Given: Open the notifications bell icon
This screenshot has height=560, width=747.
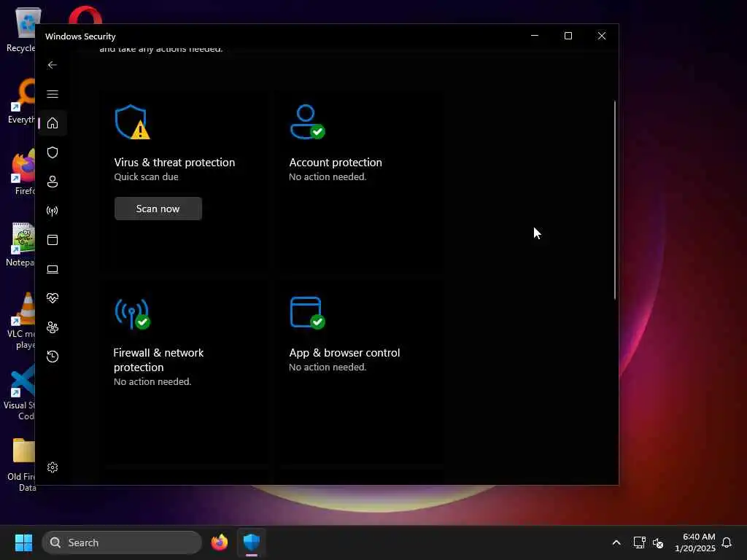Looking at the screenshot, I should tap(727, 542).
